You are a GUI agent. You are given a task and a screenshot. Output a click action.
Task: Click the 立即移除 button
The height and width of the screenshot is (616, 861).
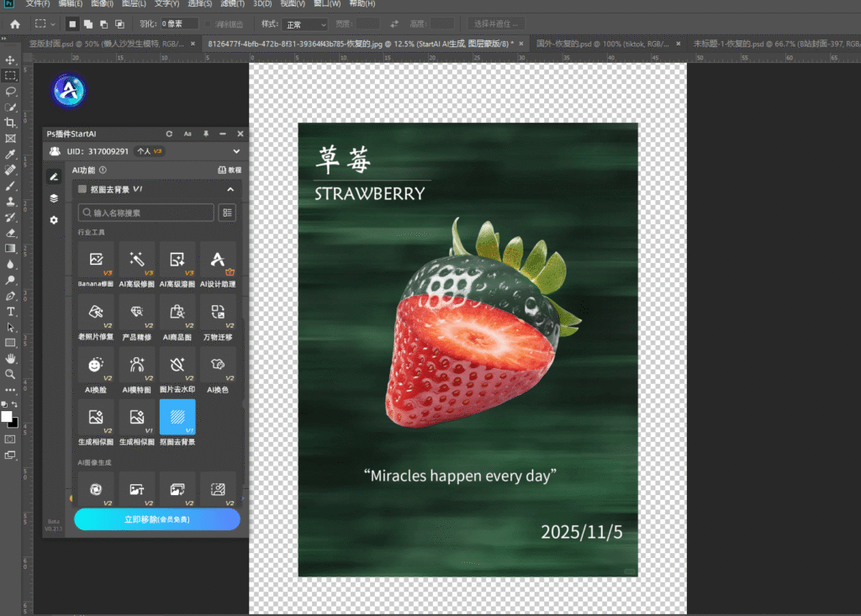coord(157,519)
